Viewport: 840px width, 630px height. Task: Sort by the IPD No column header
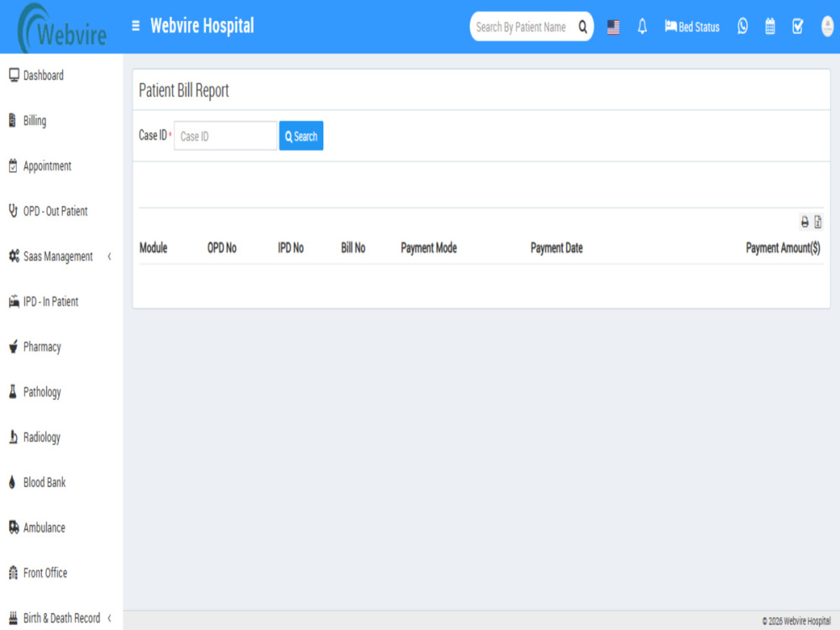[291, 248]
